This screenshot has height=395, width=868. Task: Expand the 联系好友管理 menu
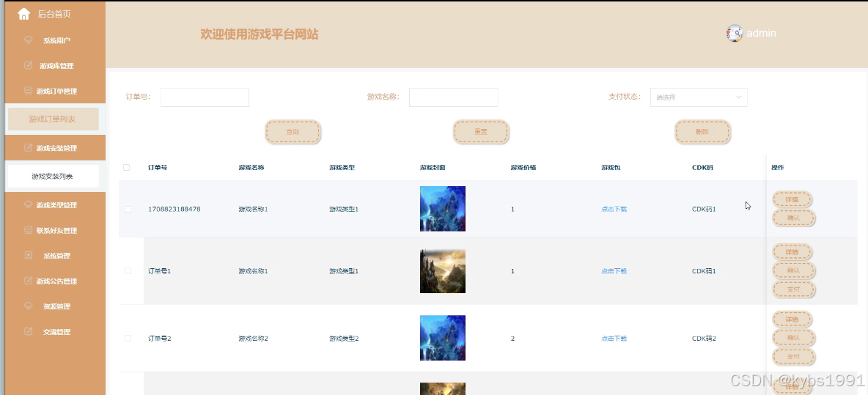tap(55, 230)
